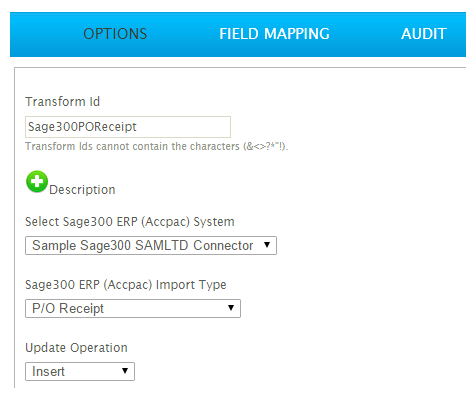
Task: Open the Sample Sage300 SAMLTD Connector dropdown
Action: (151, 246)
